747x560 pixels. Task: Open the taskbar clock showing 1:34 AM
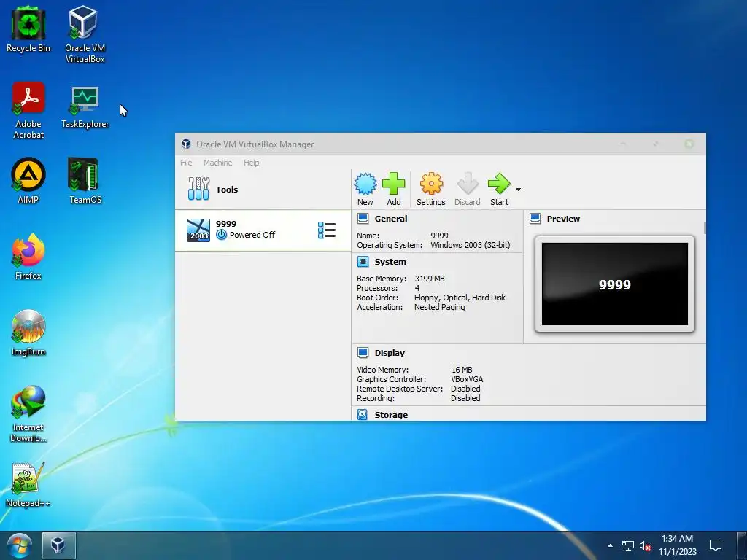click(678, 545)
